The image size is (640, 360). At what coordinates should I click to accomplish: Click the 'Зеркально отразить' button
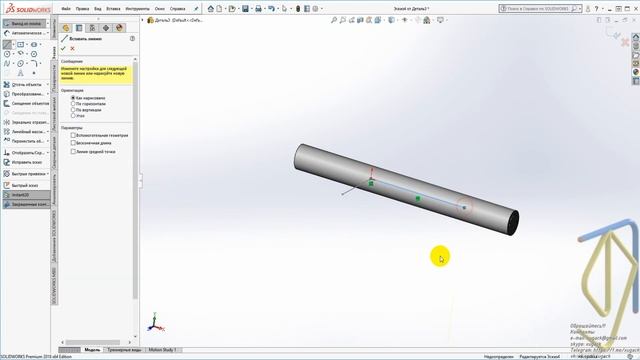coord(26,122)
